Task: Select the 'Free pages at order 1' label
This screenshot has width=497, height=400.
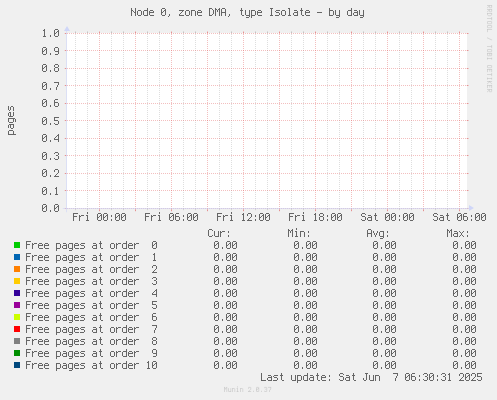Action: pos(91,258)
